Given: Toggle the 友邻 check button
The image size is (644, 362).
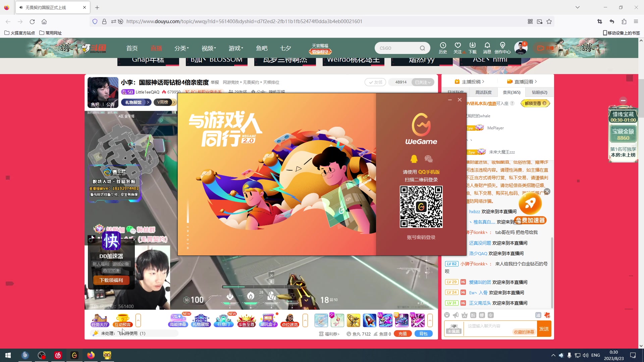Looking at the screenshot, I should [375, 82].
